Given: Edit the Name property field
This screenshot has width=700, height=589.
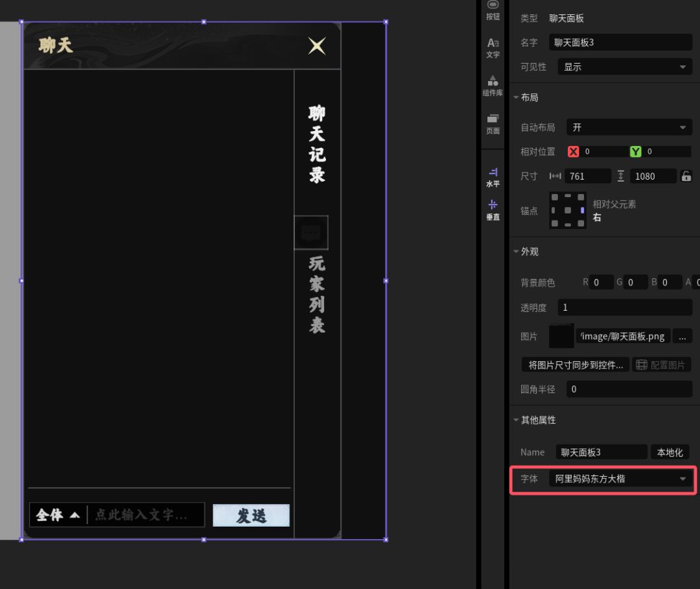Looking at the screenshot, I should click(x=601, y=452).
